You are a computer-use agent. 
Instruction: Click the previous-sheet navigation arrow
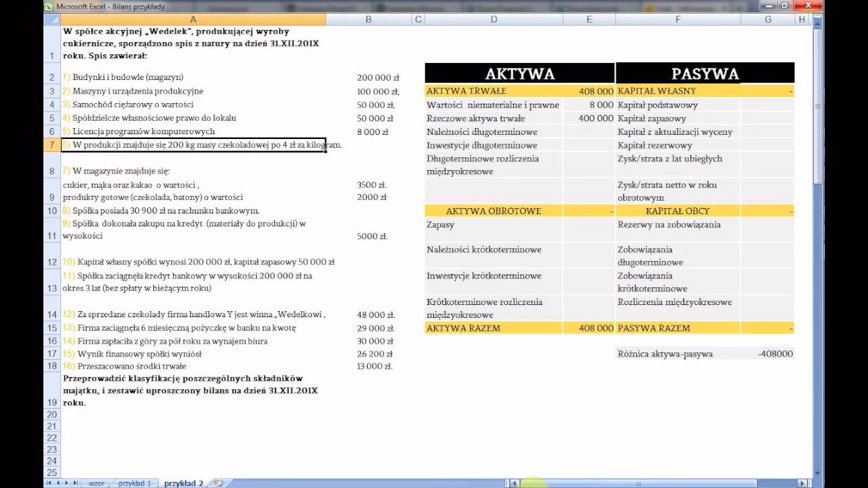[58, 483]
